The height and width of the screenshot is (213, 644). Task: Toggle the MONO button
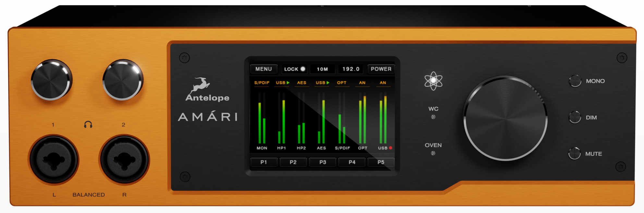point(575,81)
